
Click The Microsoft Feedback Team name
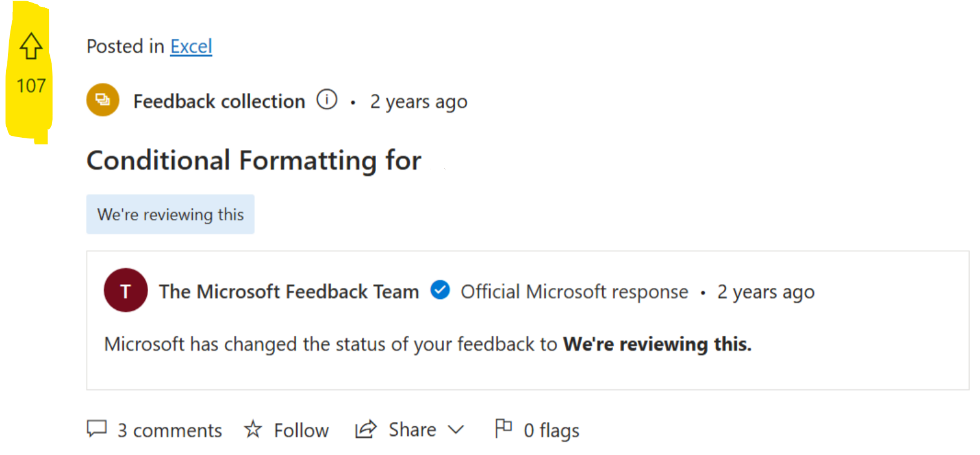click(289, 291)
